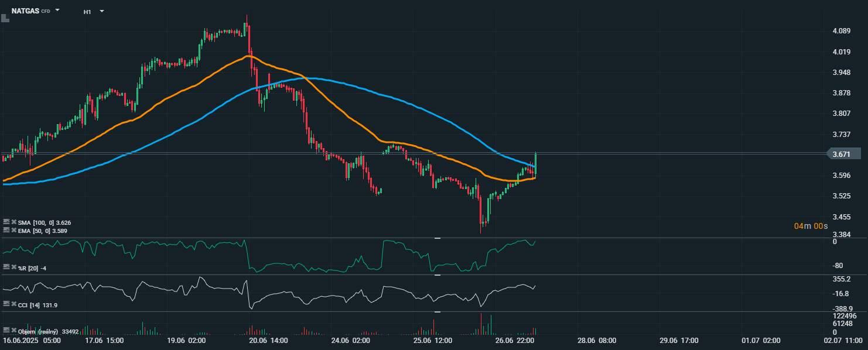Click time axis label 02.07 11:00
Viewport: 868px width, 350px height.
843,340
